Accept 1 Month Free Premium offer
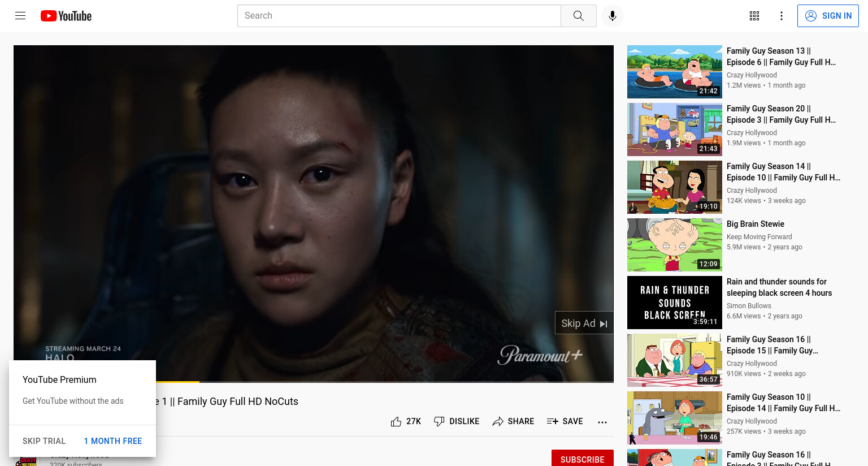This screenshot has height=466, width=868. point(113,441)
